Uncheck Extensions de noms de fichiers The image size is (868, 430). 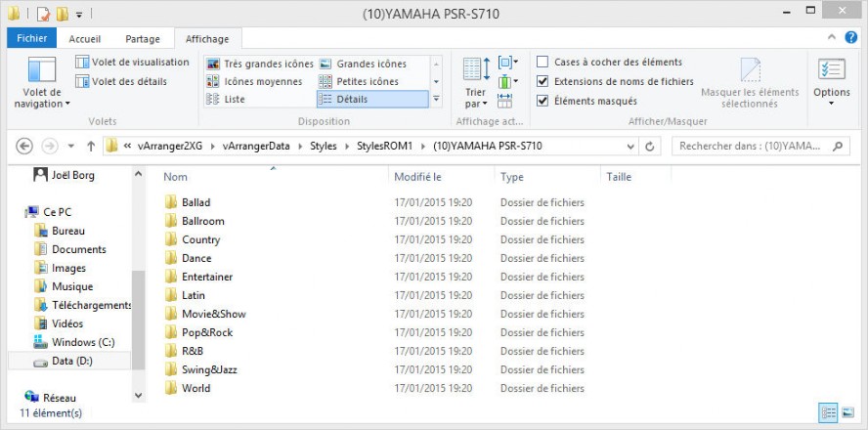(542, 81)
